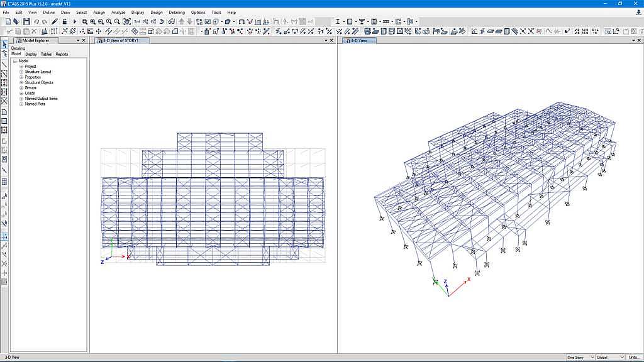This screenshot has width=644, height=362.
Task: Switch to the Tables tab in Model Explorer
Action: tap(46, 54)
